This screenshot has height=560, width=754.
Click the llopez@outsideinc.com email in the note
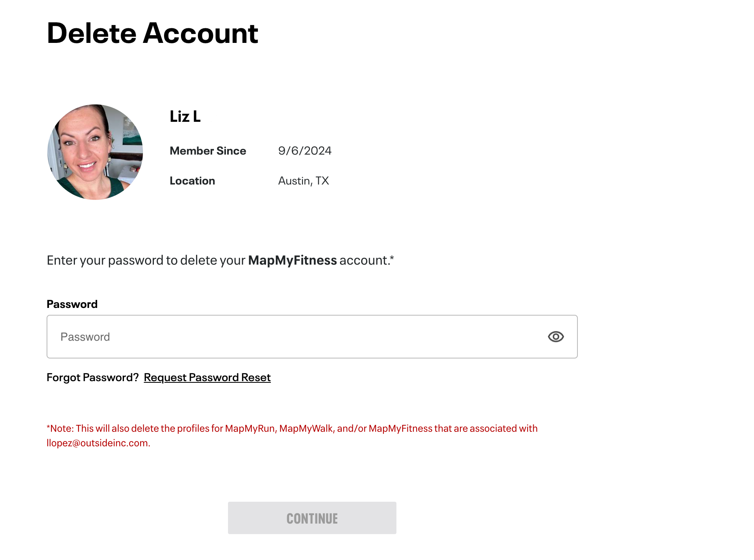pos(97,443)
